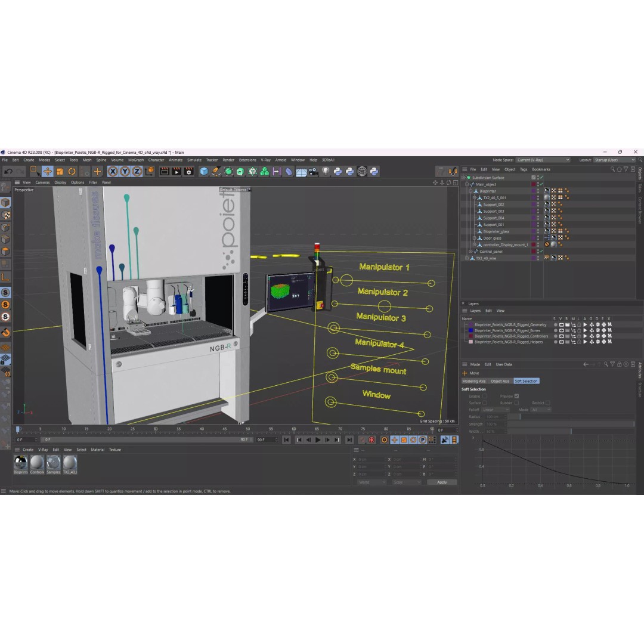Expand the TX2_40_wire object
This screenshot has height=644, width=644.
[x=467, y=258]
